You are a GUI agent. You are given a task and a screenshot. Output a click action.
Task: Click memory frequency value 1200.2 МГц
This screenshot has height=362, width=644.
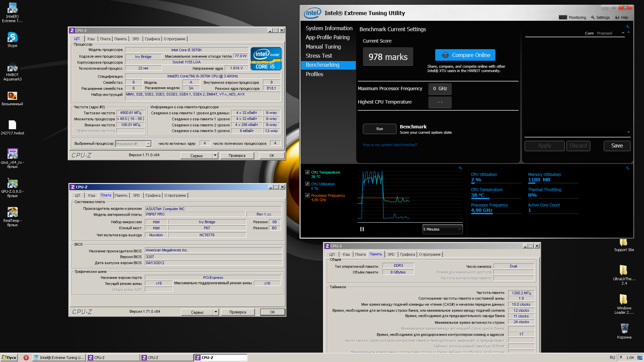click(x=521, y=293)
